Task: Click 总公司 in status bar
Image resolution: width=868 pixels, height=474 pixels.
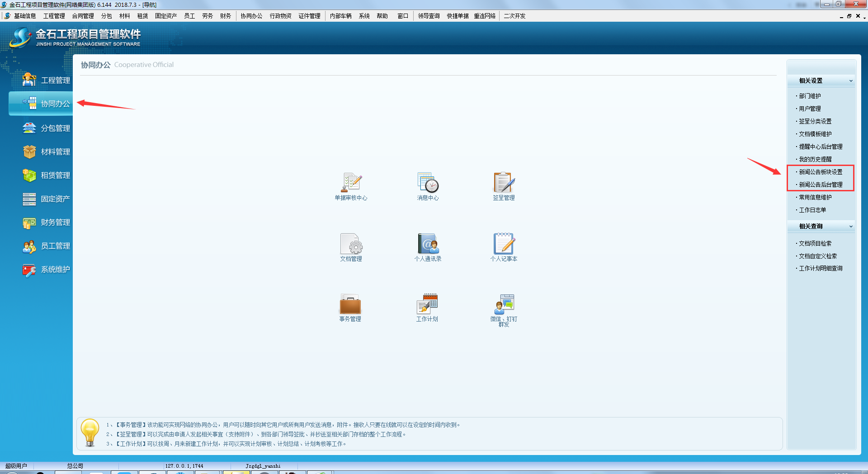Action: tap(75, 466)
